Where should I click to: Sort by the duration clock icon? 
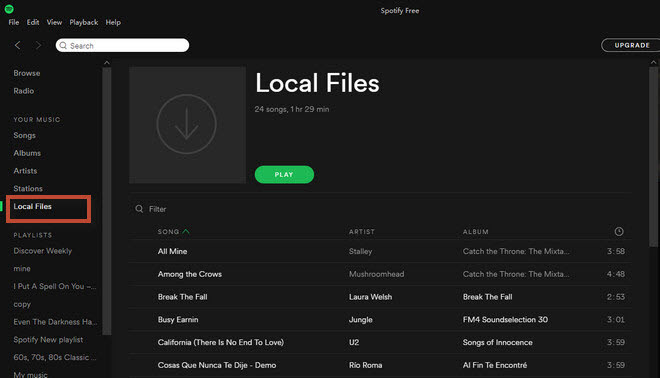(x=619, y=232)
